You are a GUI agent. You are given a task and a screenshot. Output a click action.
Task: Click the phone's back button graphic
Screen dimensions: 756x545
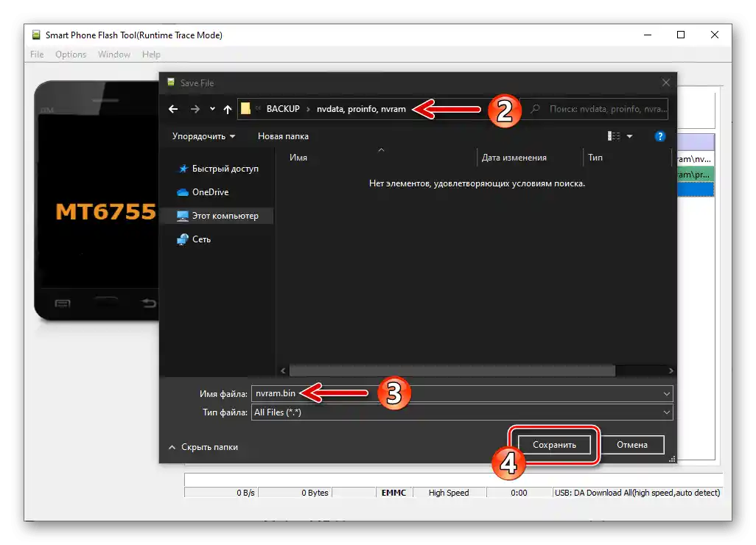click(x=149, y=303)
